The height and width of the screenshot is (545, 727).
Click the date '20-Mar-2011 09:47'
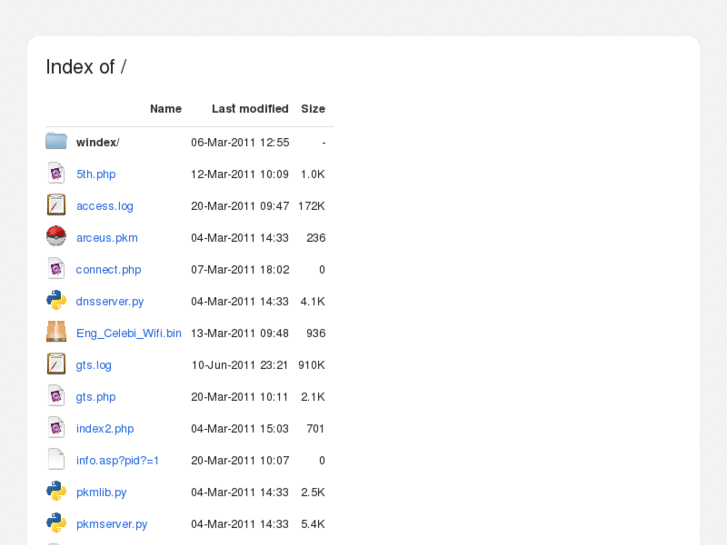pos(240,206)
